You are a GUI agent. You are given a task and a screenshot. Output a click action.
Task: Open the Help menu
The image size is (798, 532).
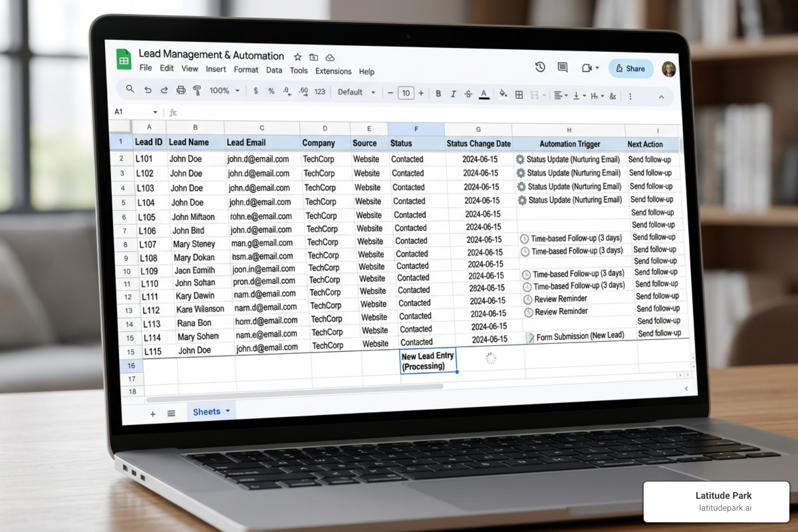pyautogui.click(x=366, y=72)
